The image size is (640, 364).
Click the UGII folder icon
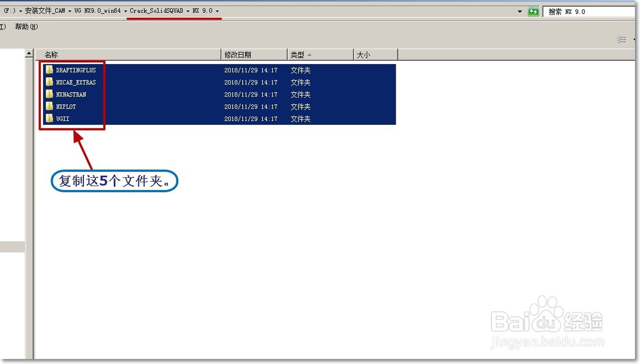pyautogui.click(x=49, y=118)
